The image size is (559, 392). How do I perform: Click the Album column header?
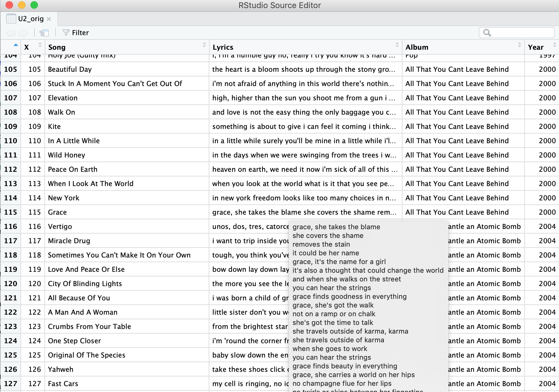coord(417,47)
